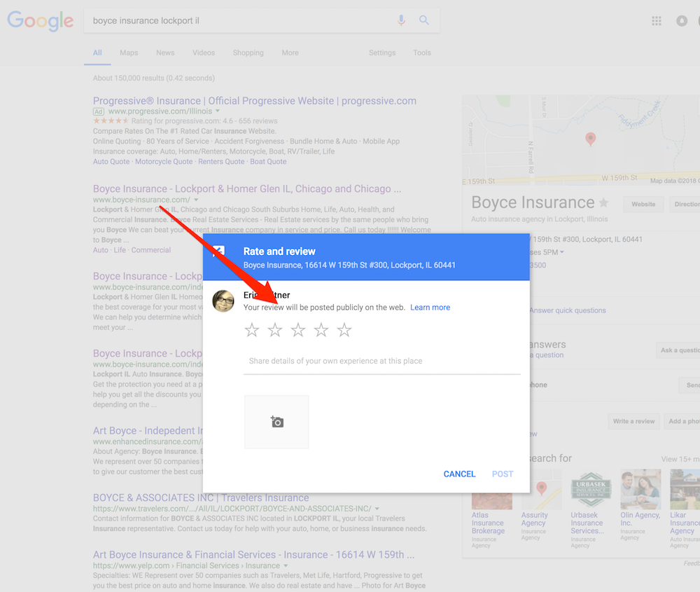Open BOYCE & ASSOCIATES INC Travelers result

[201, 497]
